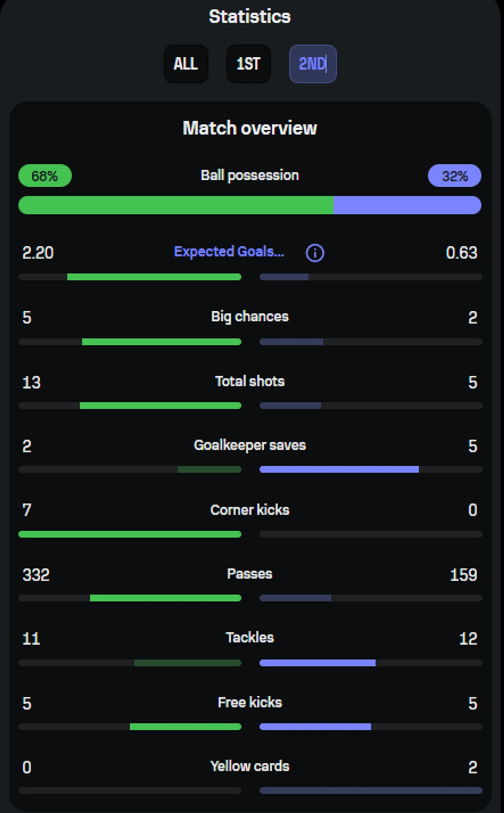This screenshot has width=504, height=813.
Task: Click the Total shots label
Action: pos(250,381)
